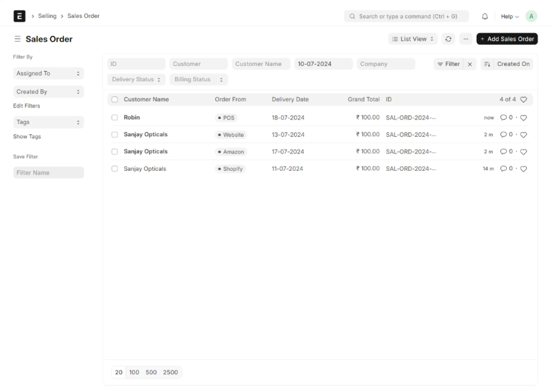Like the Robin sales order heart icon
Screen dimensions: 551x392
(x=524, y=118)
